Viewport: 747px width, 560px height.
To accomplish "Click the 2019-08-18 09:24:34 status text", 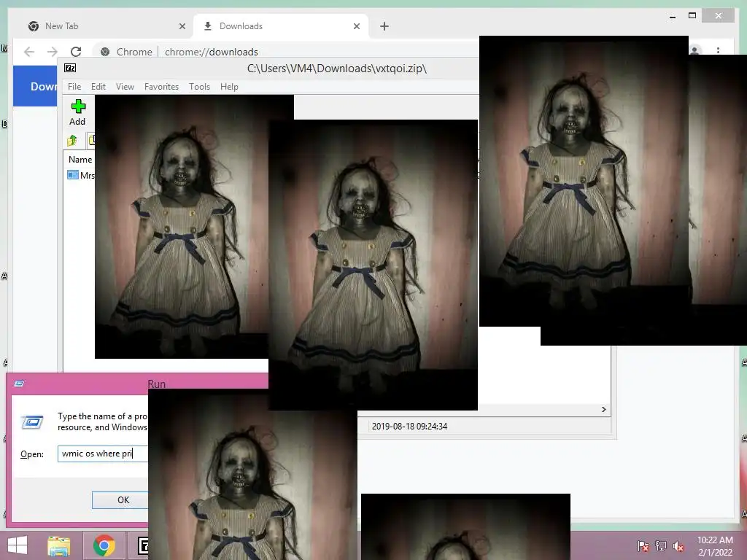I will tap(409, 426).
